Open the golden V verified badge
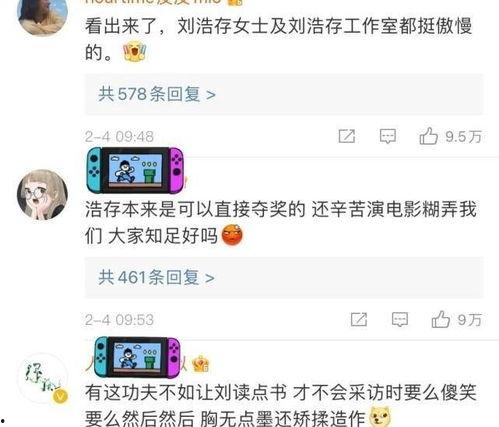Screen dimensions: 499x427 pos(60,396)
